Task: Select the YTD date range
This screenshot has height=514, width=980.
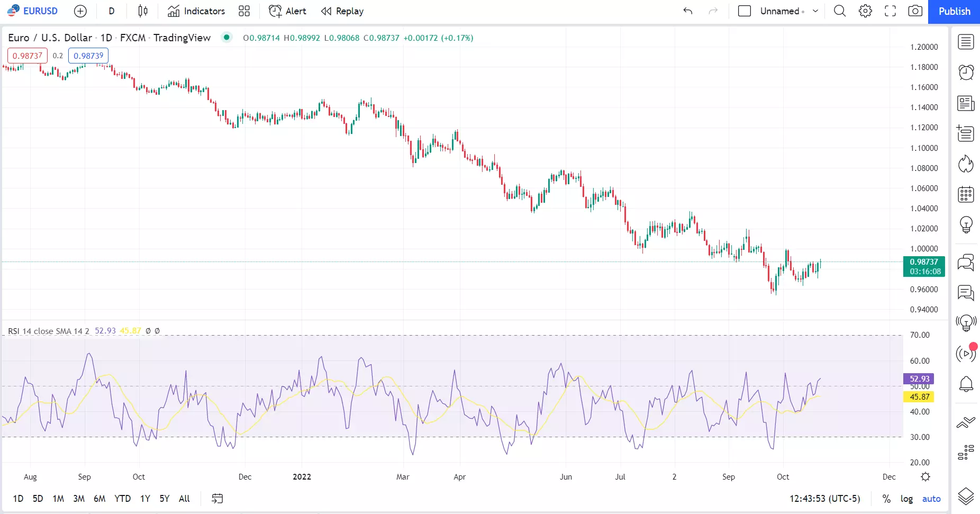Action: [x=123, y=499]
